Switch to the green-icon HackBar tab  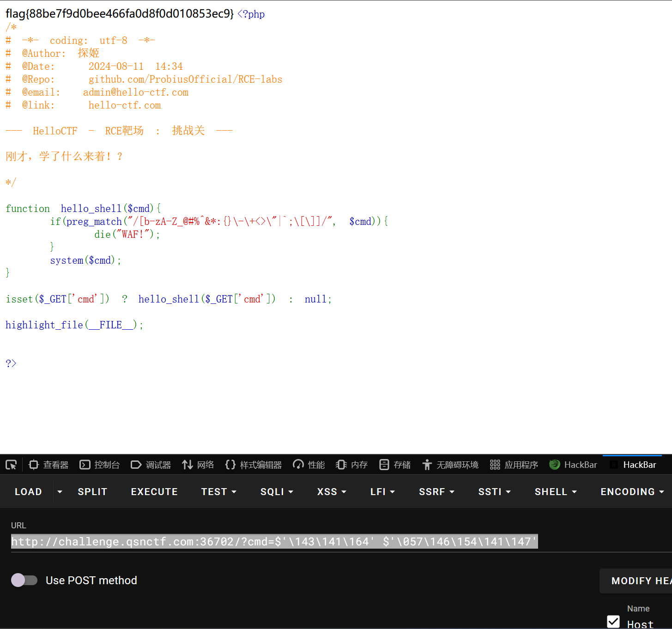[573, 465]
